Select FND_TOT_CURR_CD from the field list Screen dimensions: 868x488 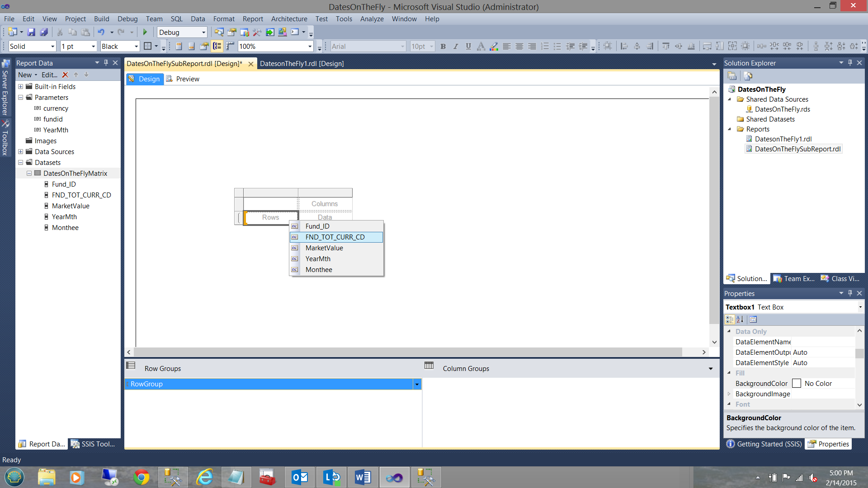tap(335, 237)
